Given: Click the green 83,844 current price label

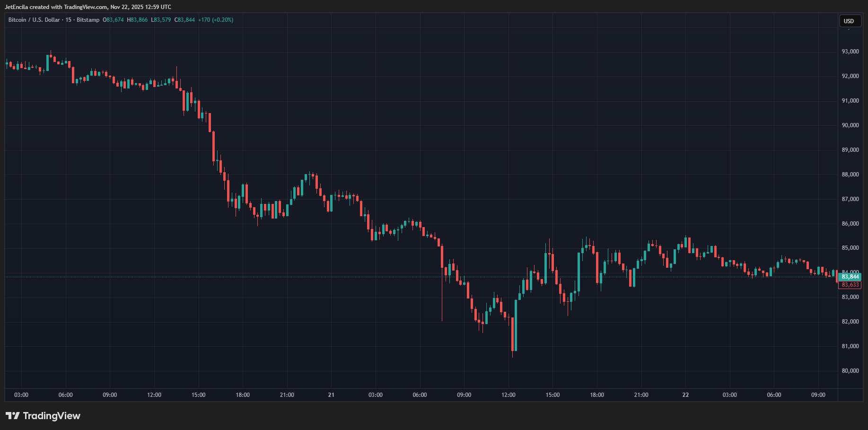Looking at the screenshot, I should tap(850, 277).
